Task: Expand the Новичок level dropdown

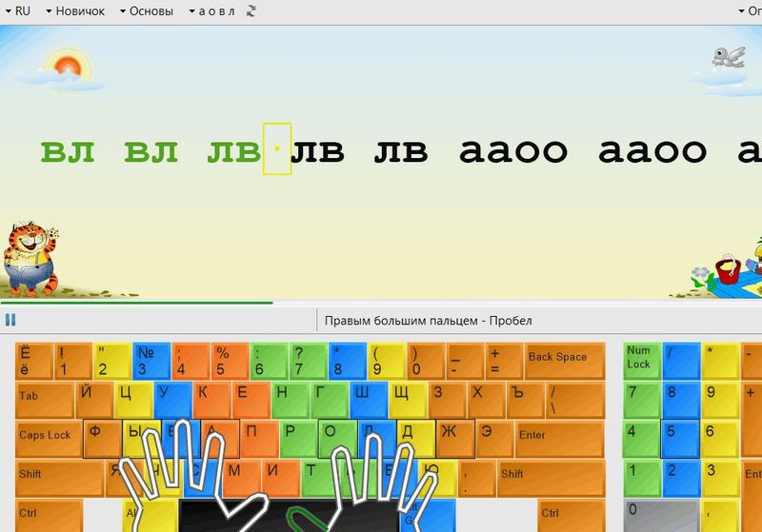Action: (x=74, y=11)
